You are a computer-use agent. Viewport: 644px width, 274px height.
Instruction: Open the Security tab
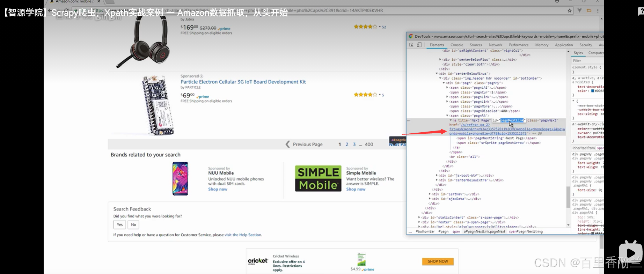(x=586, y=45)
